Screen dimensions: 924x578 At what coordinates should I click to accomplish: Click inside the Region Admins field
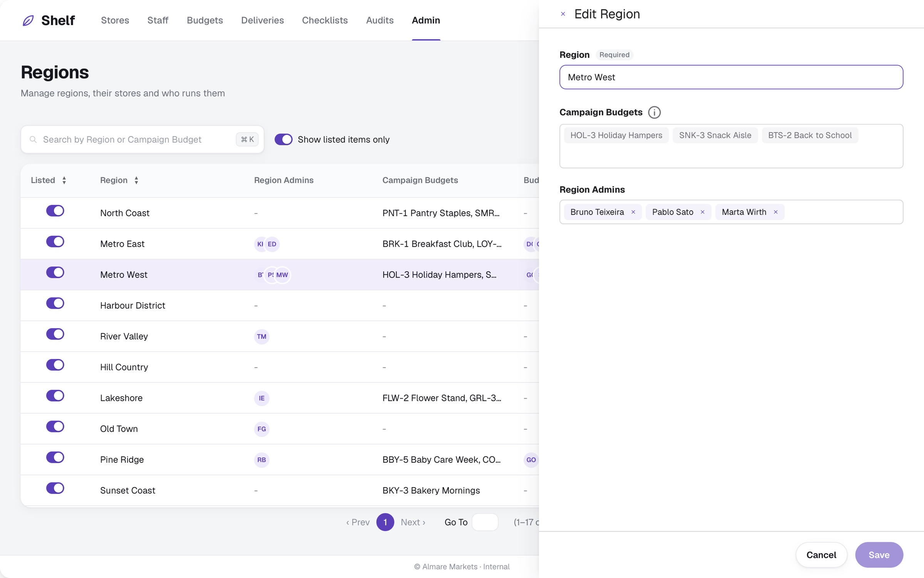tap(731, 212)
